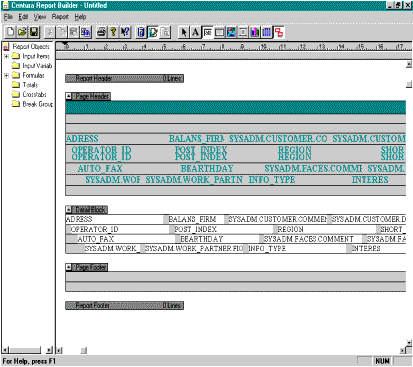The height and width of the screenshot is (367, 413).
Task: Click the Print icon in toolbar
Action: [x=101, y=32]
